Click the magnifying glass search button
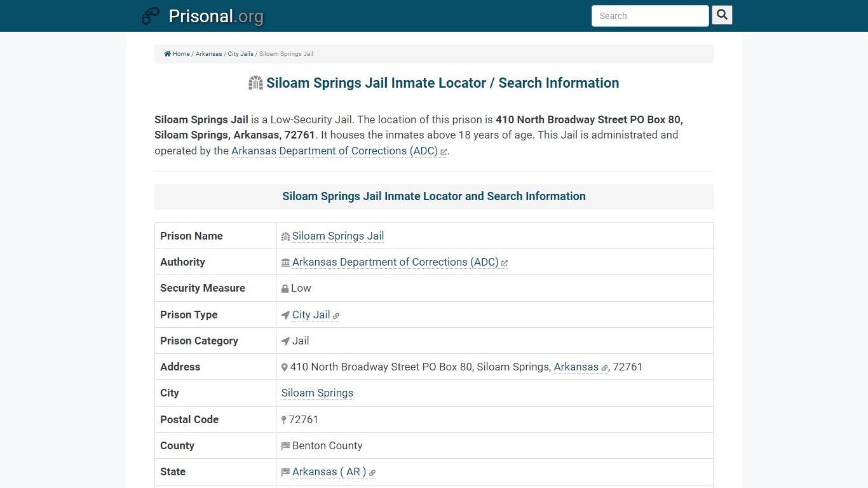The height and width of the screenshot is (488, 868). click(722, 15)
